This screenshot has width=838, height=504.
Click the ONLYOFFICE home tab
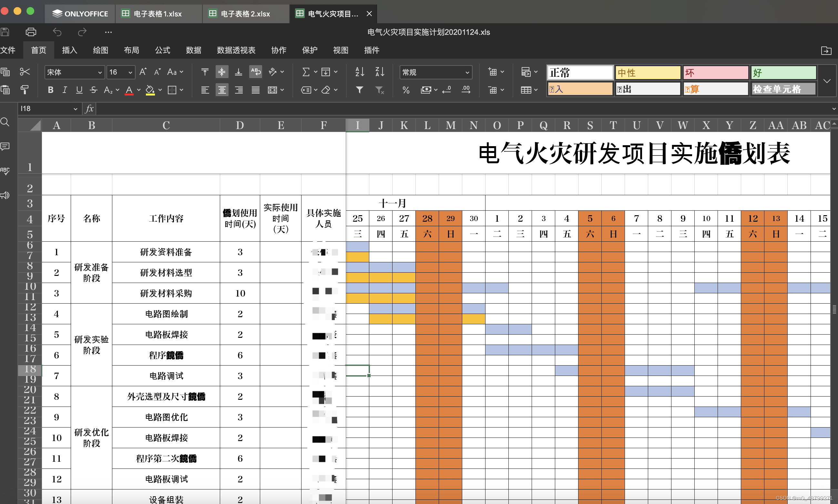pos(80,14)
